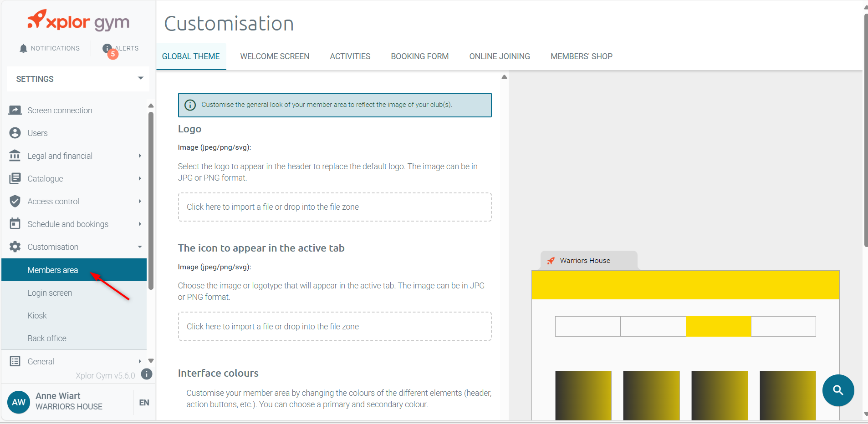Select Login screen in sidebar
Image resolution: width=868 pixels, height=424 pixels.
point(50,293)
